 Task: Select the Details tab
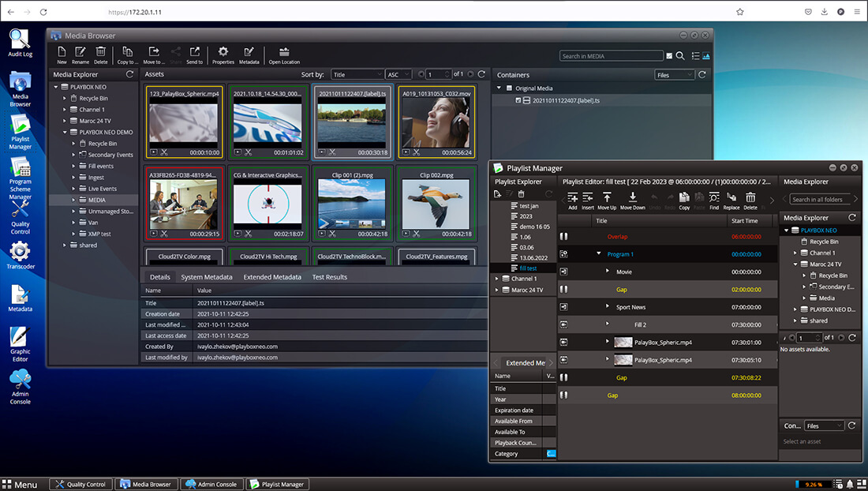[x=160, y=277]
